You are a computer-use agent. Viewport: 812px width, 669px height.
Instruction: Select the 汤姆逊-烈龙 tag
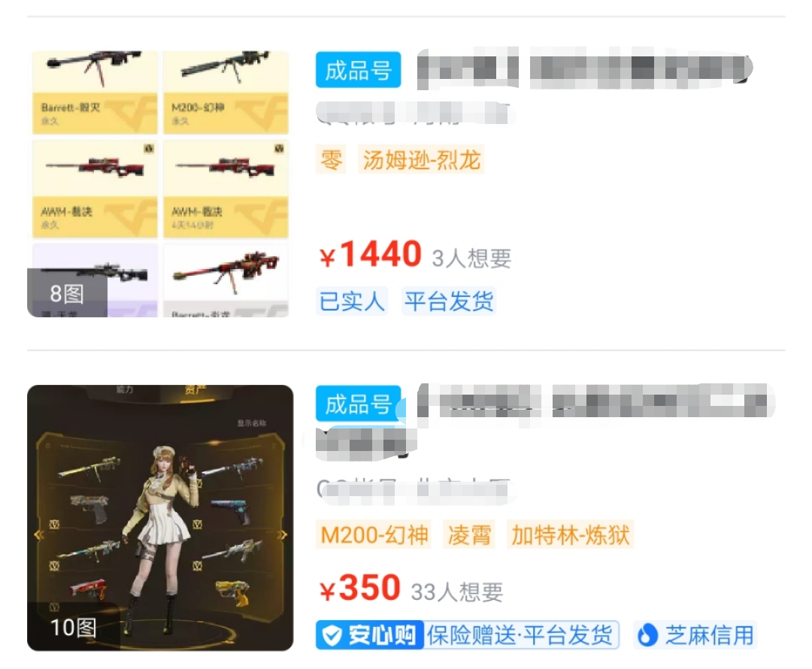coord(421,159)
